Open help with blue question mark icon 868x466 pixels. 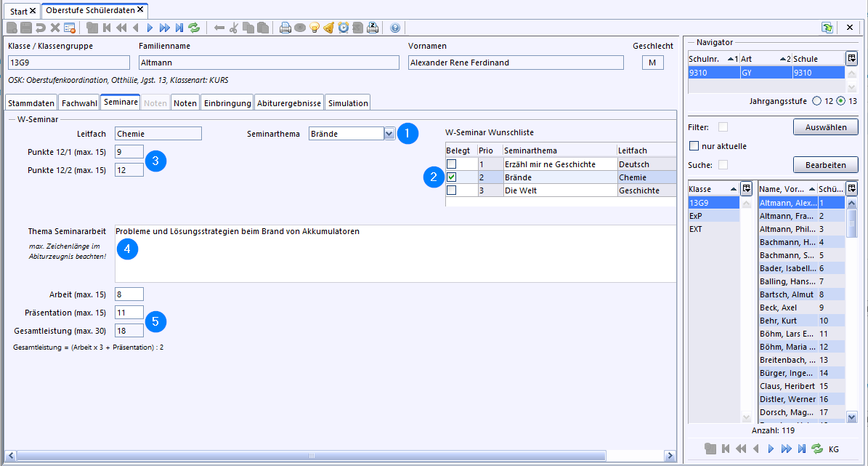click(x=394, y=28)
